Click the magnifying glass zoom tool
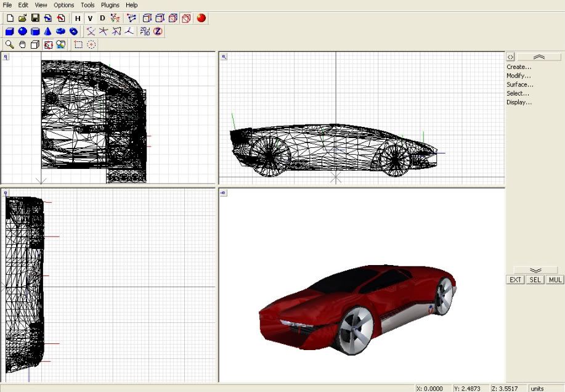This screenshot has height=392, width=565. pyautogui.click(x=10, y=44)
